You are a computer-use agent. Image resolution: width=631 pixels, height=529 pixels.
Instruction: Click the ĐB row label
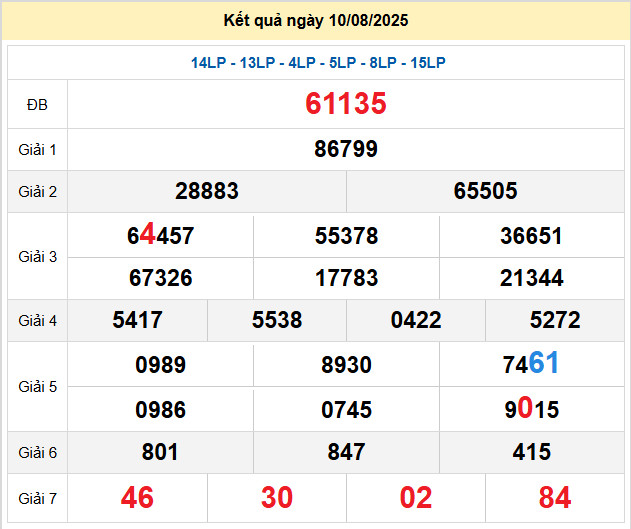[x=37, y=105]
